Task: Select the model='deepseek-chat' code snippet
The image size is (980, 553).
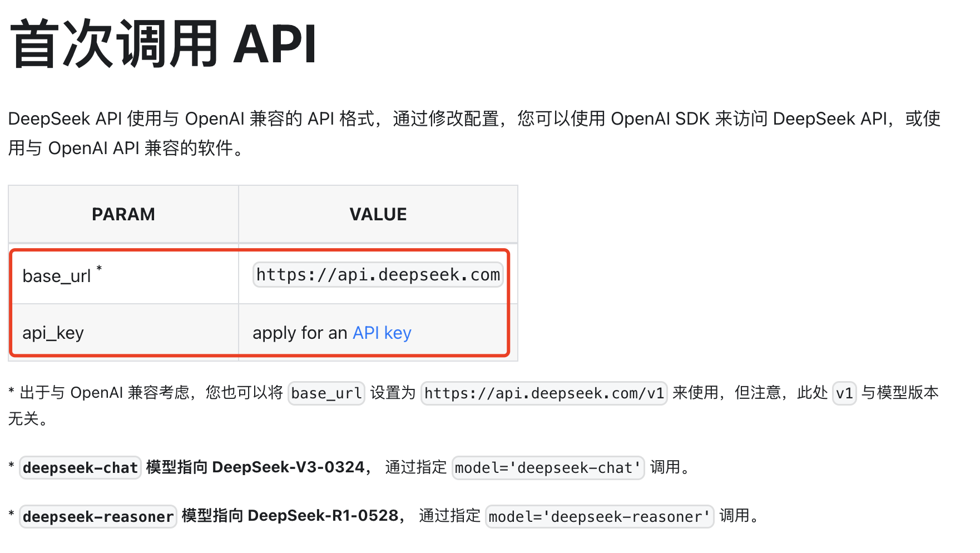Action: click(548, 467)
